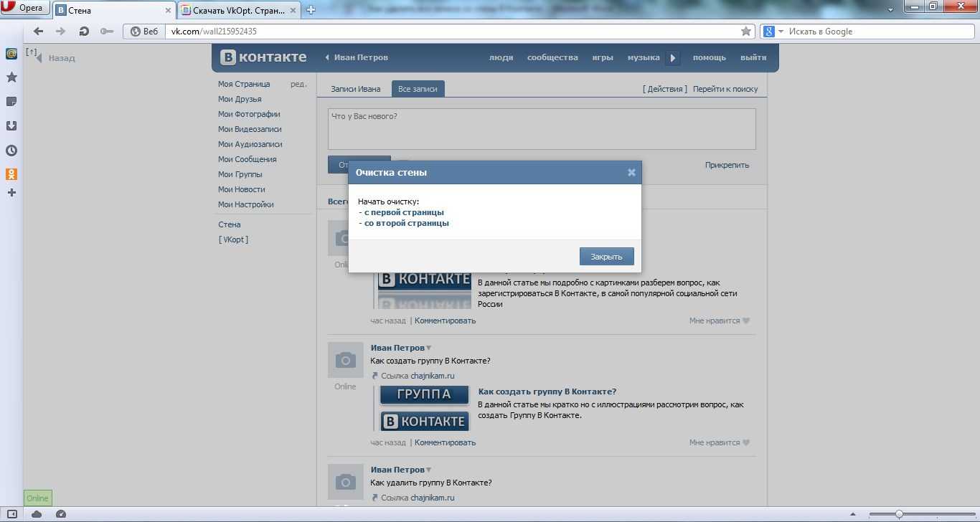Switch to the Записи Ивана tab

pos(355,89)
